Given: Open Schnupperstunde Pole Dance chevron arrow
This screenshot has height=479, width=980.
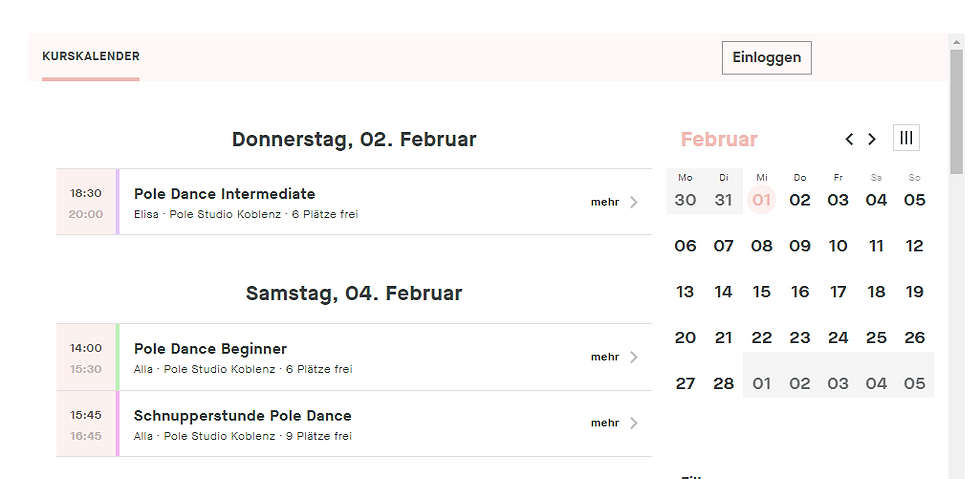Looking at the screenshot, I should pyautogui.click(x=633, y=423).
